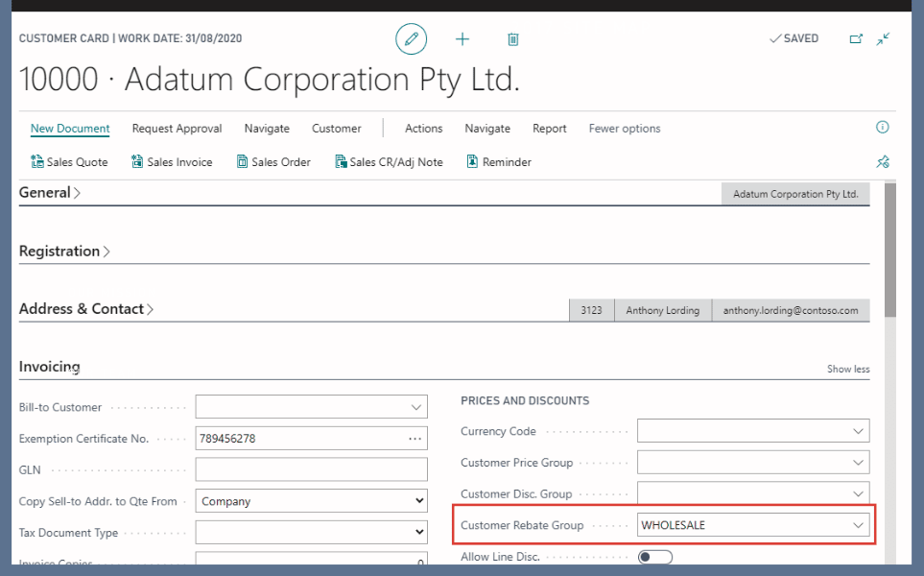
Task: Click the anthony.lording@contoso.com summary value
Action: coord(791,310)
